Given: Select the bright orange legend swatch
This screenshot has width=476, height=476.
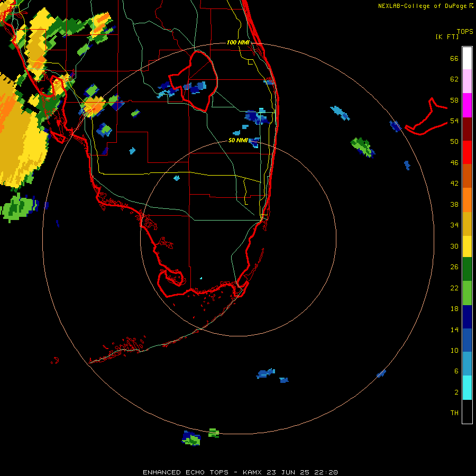Looking at the screenshot, I should coord(467,200).
